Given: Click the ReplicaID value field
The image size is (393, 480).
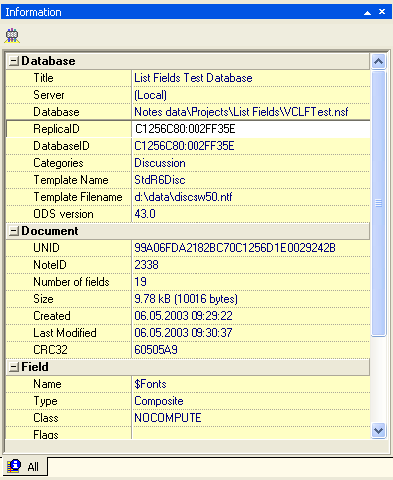Looking at the screenshot, I should tap(251, 129).
